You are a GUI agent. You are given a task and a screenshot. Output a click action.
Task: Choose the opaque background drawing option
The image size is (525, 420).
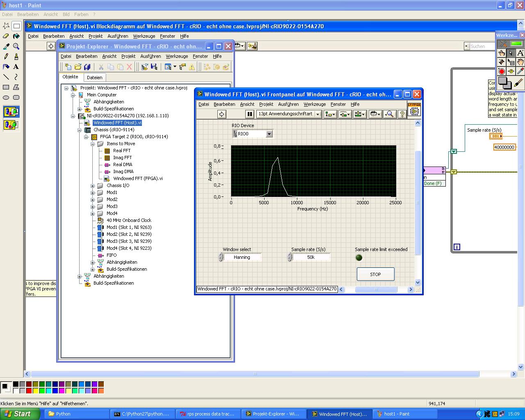11,112
